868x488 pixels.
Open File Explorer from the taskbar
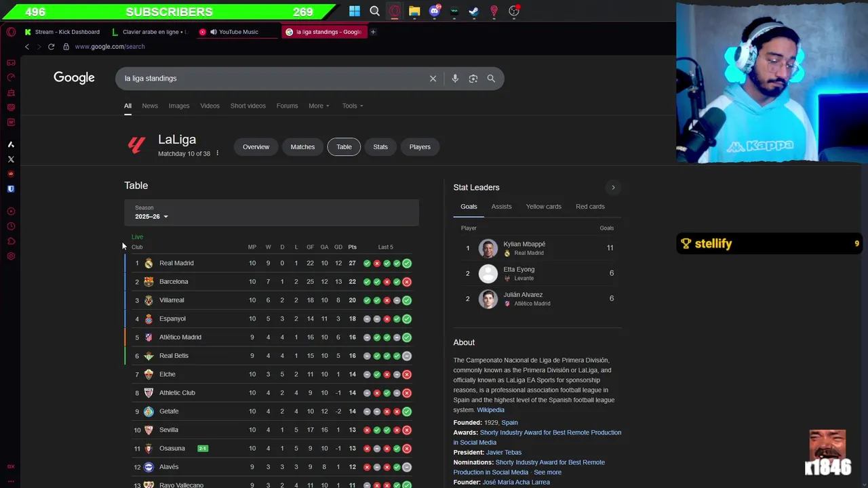414,11
